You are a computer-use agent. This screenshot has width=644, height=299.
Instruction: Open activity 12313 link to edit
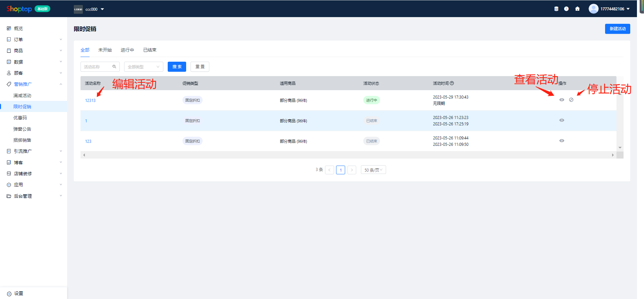(90, 101)
